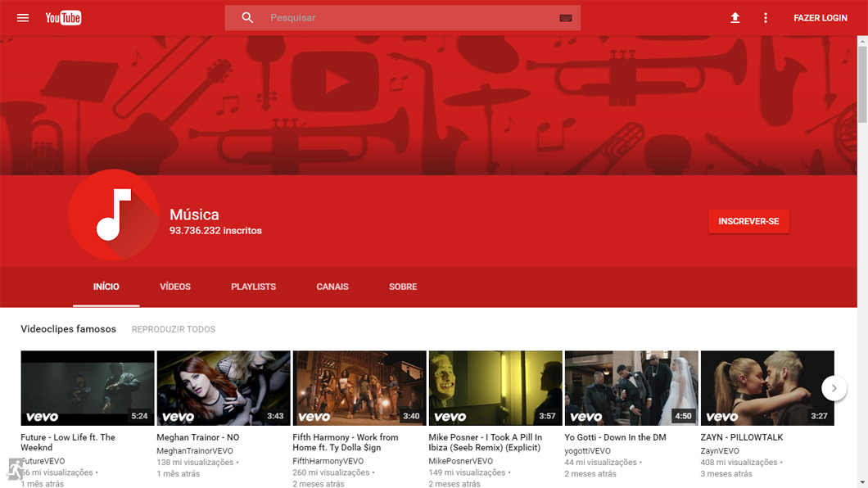Click title 'Mike Posner - I Took A Pill In Ibiza'
868x488 pixels.
click(x=486, y=442)
